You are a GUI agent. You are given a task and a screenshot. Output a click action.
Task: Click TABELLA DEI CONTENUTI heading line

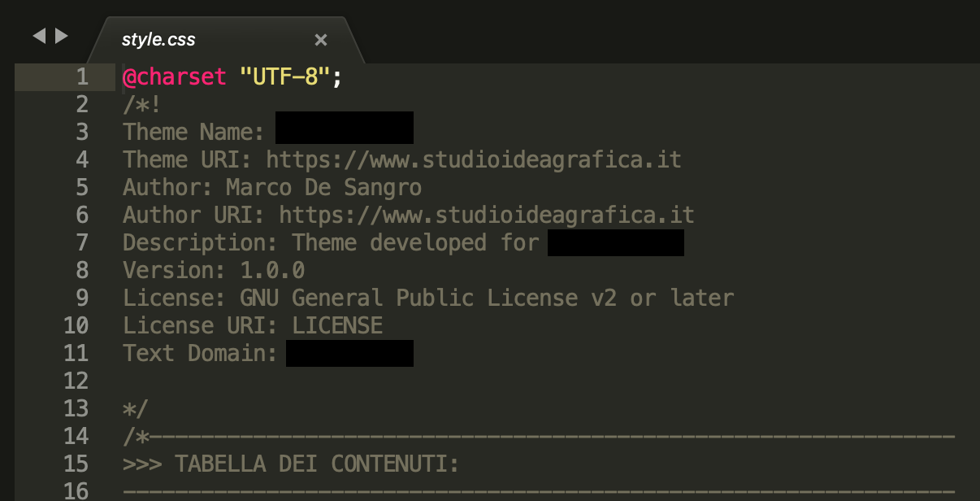291,464
